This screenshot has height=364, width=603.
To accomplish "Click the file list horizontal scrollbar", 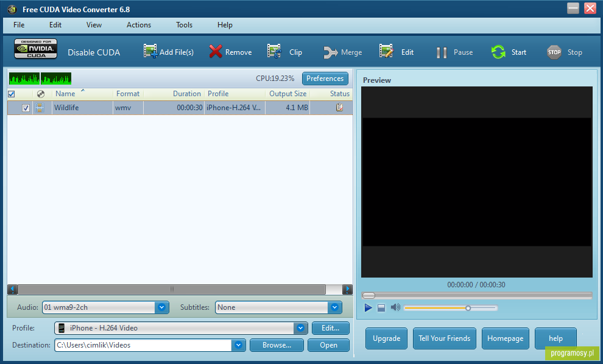I will point(172,289).
